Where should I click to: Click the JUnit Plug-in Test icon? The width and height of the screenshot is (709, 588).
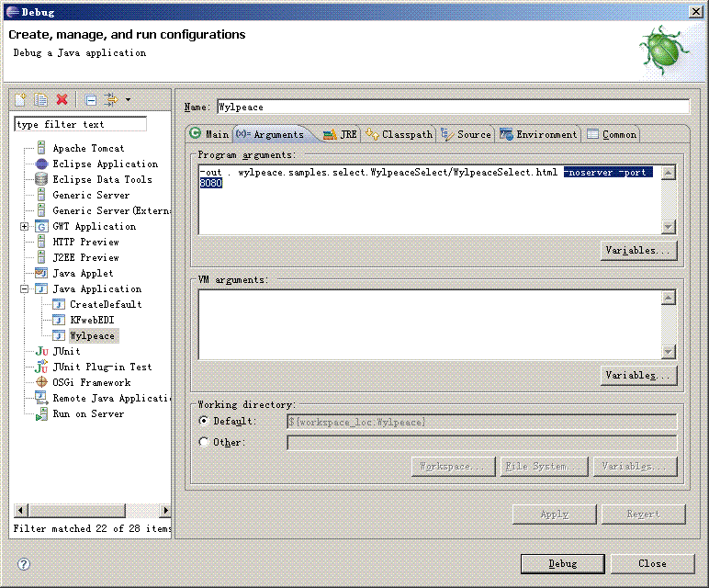(41, 367)
